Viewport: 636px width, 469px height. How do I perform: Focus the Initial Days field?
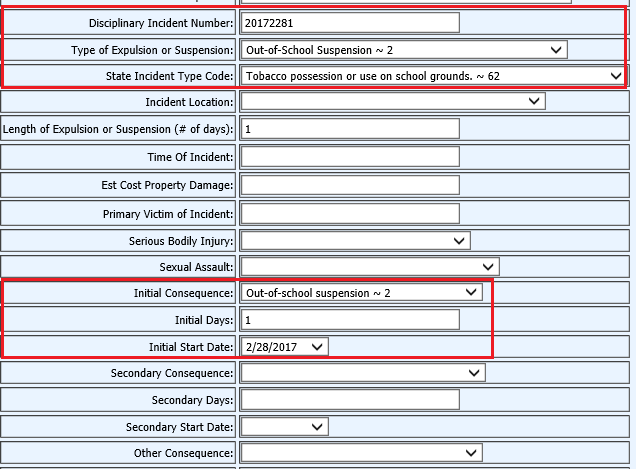[350, 319]
